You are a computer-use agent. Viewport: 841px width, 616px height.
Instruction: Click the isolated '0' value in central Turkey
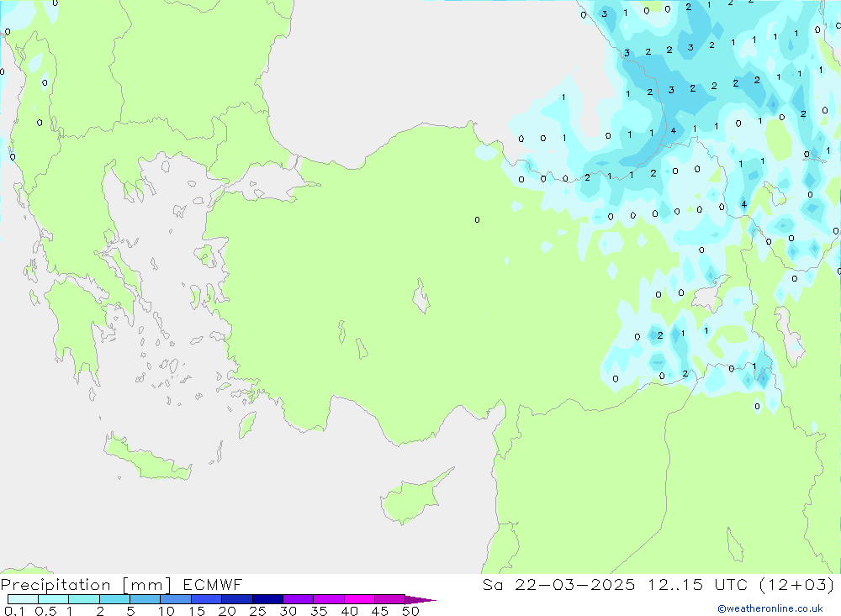point(478,220)
